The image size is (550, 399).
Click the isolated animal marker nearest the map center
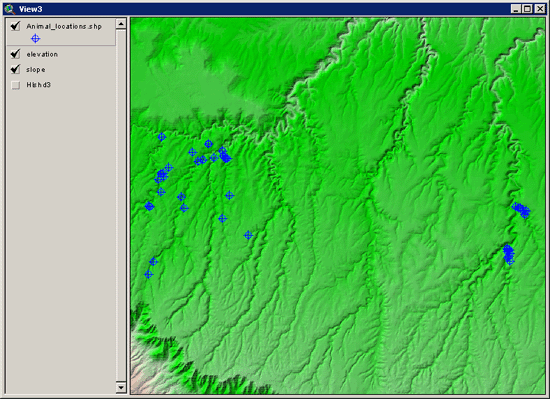tap(248, 235)
